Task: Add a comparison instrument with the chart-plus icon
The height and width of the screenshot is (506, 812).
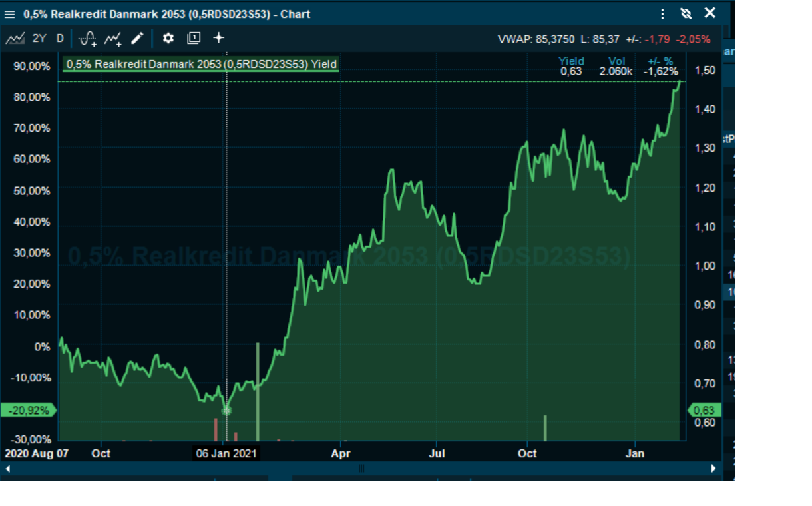Action: pyautogui.click(x=112, y=39)
